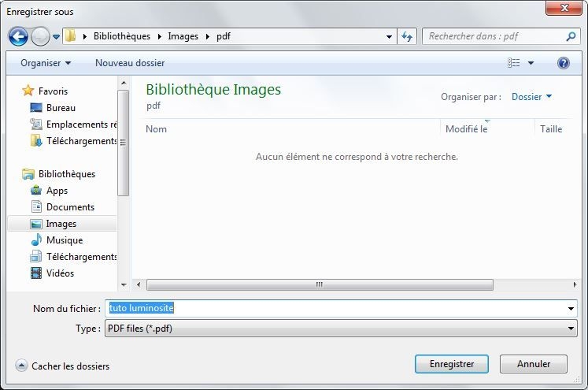Viewport: 588px width, 390px height.
Task: Select Images in the address path
Action: [183, 36]
